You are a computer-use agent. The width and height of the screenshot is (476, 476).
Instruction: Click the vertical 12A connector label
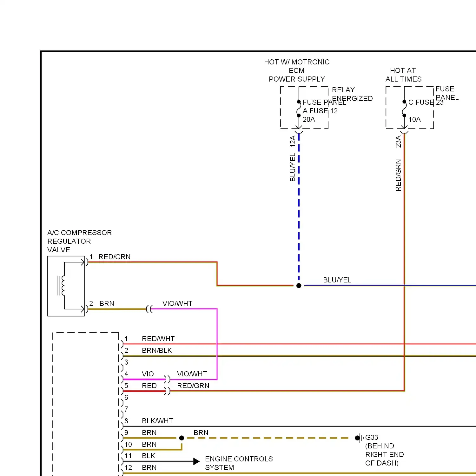[x=293, y=141]
